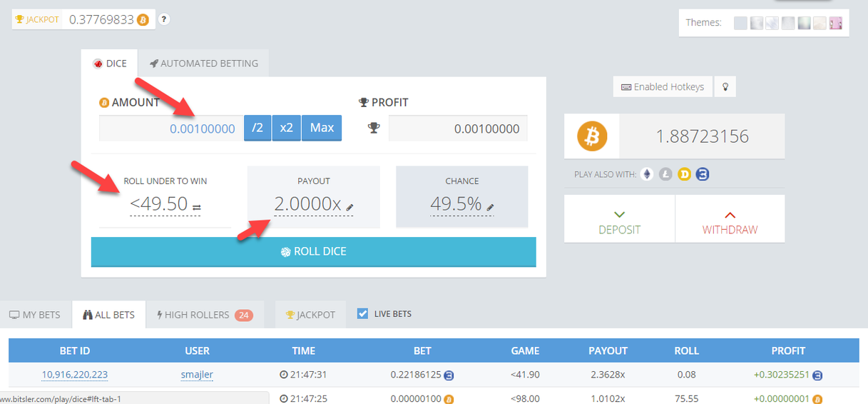Click the ROLL column header
Screen dimensions: 868x404
point(686,350)
